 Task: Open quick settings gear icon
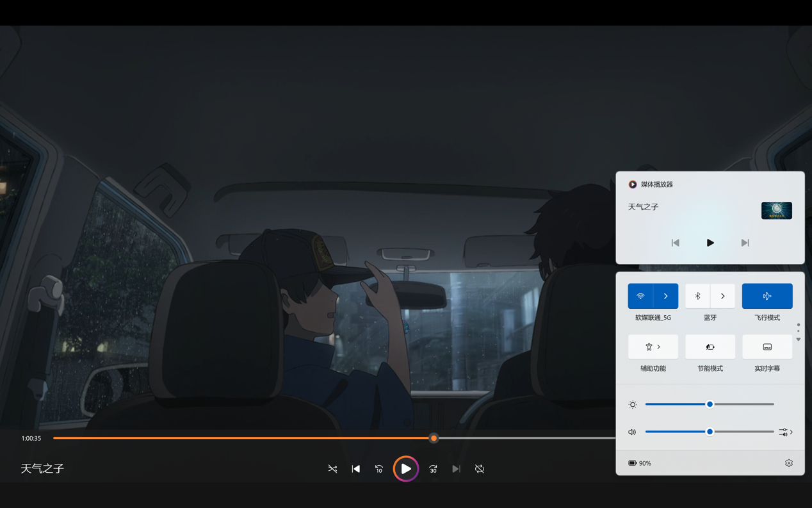[788, 463]
